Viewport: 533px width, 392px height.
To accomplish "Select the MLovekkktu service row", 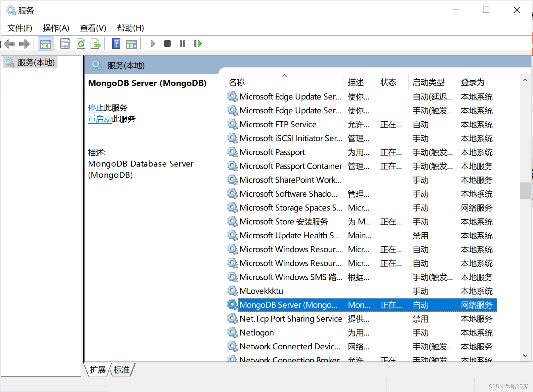I will [x=362, y=291].
